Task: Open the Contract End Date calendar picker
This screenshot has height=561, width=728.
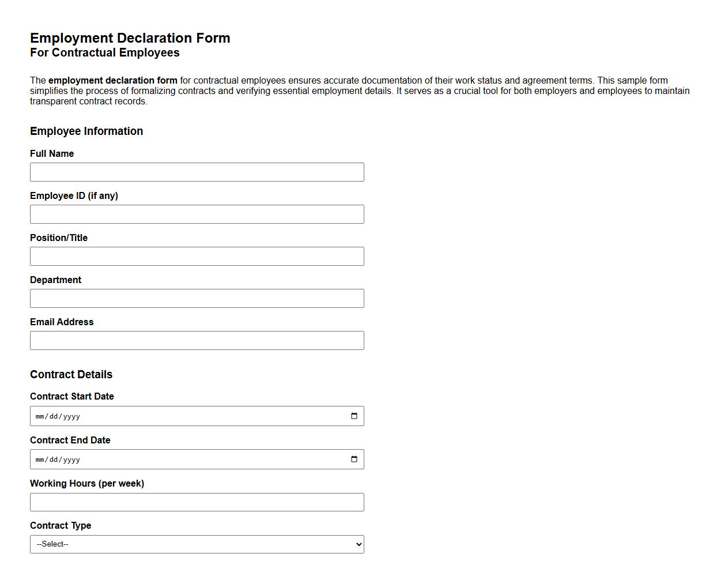Action: click(x=354, y=459)
